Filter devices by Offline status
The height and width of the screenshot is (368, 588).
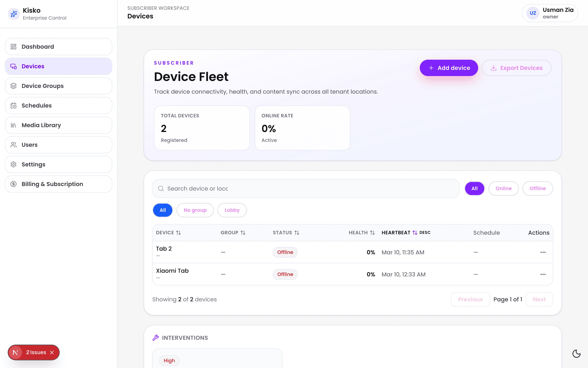click(537, 188)
